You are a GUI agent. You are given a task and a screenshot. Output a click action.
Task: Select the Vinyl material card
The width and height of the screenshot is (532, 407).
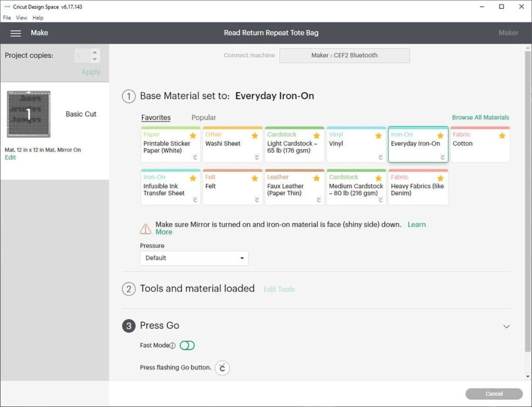pos(356,145)
